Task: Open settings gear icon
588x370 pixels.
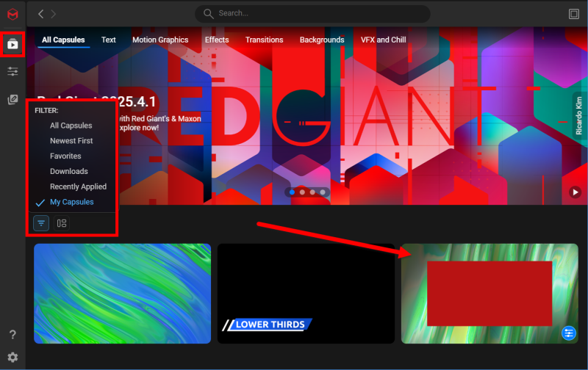Action: coord(12,358)
